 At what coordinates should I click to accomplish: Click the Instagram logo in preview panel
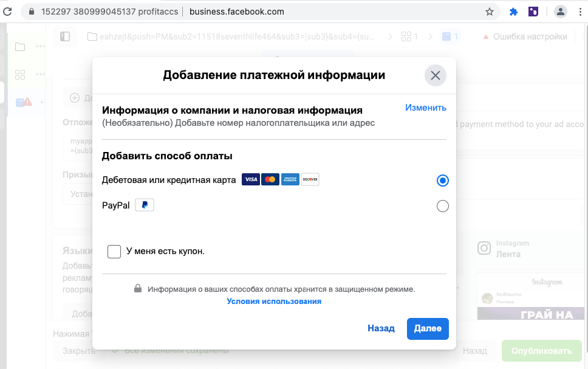(484, 248)
